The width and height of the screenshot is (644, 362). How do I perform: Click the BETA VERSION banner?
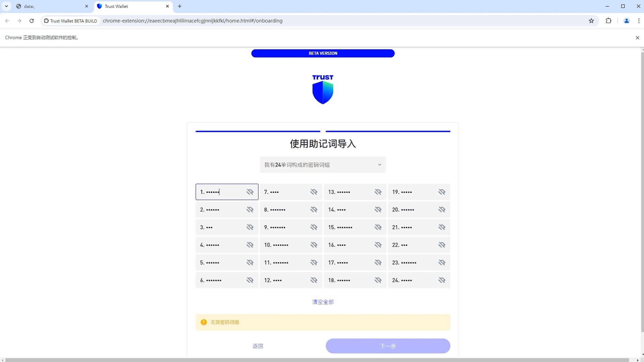click(x=323, y=53)
